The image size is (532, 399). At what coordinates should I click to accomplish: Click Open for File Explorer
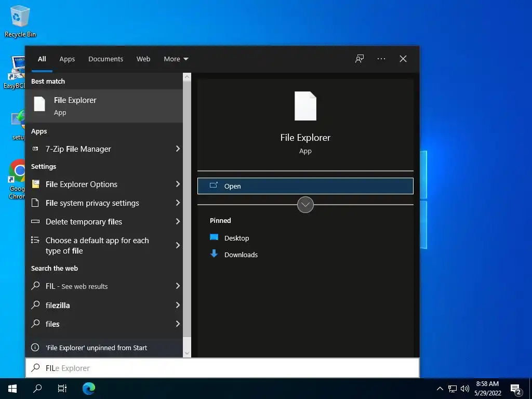point(305,186)
